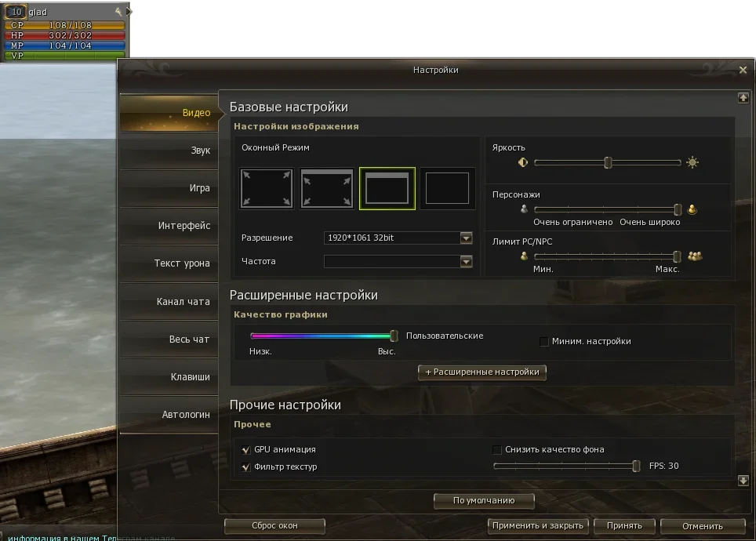The height and width of the screenshot is (541, 756).
Task: Click Применить и закрыть button
Action: (x=537, y=526)
